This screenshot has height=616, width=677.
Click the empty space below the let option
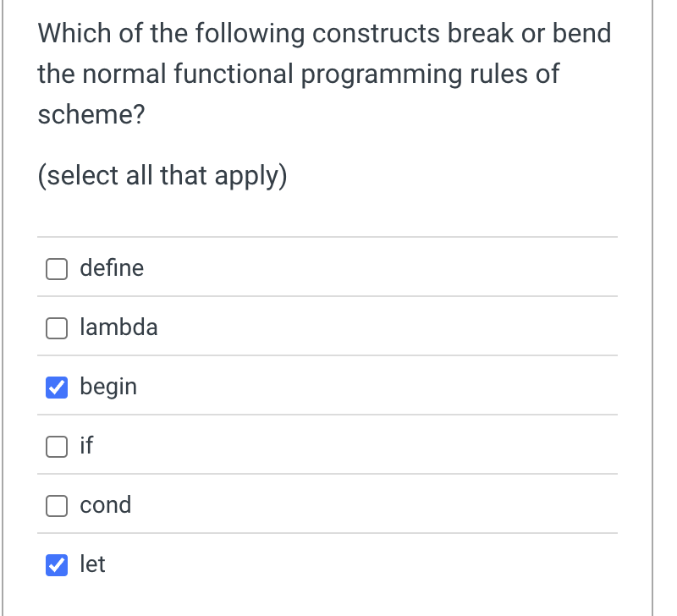pyautogui.click(x=330, y=602)
